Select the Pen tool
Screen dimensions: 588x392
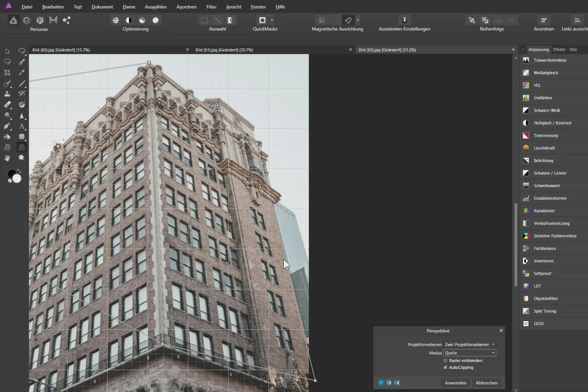7,126
